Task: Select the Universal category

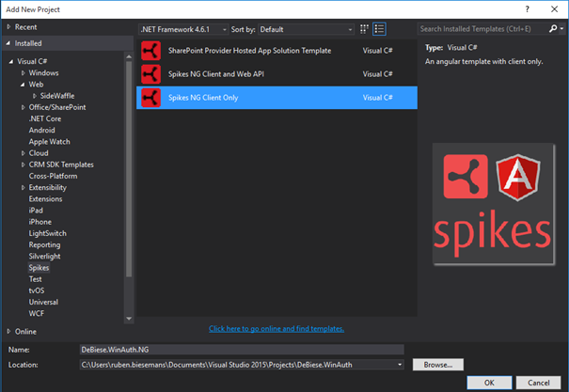Action: point(43,302)
